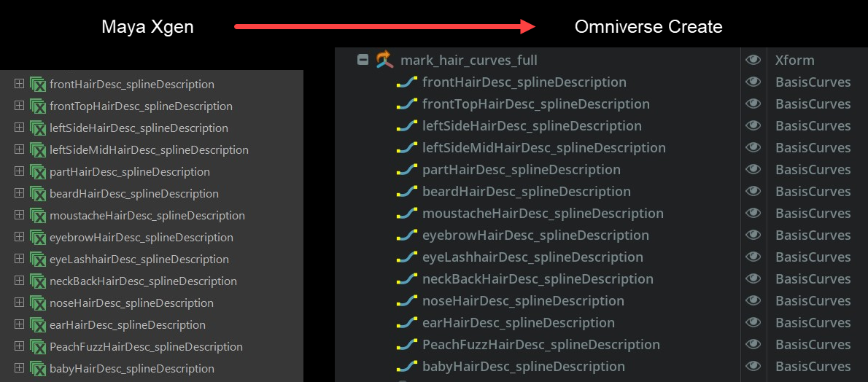The width and height of the screenshot is (868, 382).
Task: Select PeachFuzzHairDesc_splineDescription in Omniverse stage
Action: point(540,344)
